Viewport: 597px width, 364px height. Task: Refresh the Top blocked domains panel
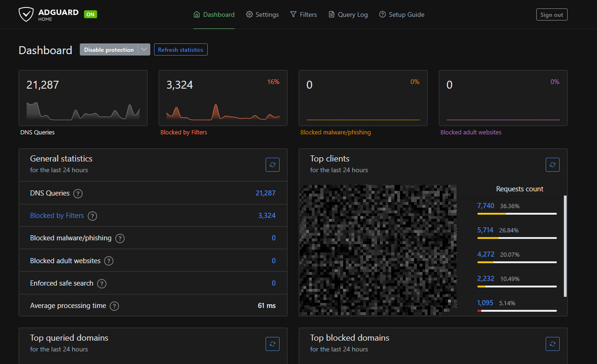pyautogui.click(x=553, y=344)
